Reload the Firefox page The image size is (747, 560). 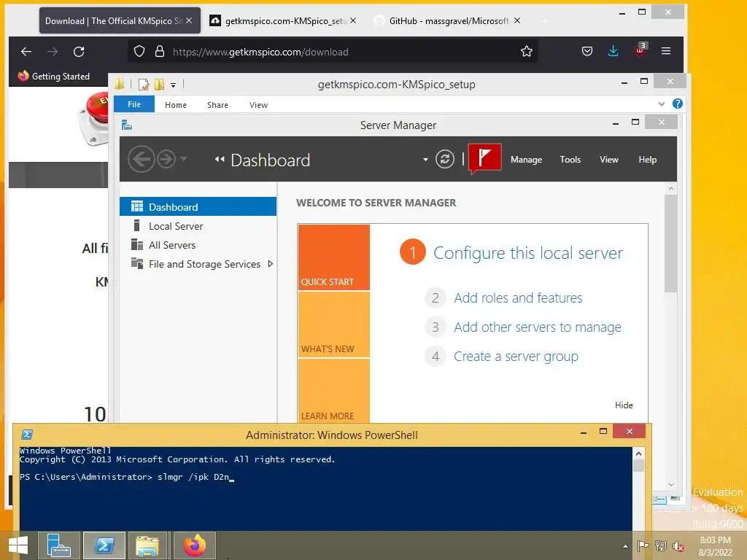pos(79,52)
